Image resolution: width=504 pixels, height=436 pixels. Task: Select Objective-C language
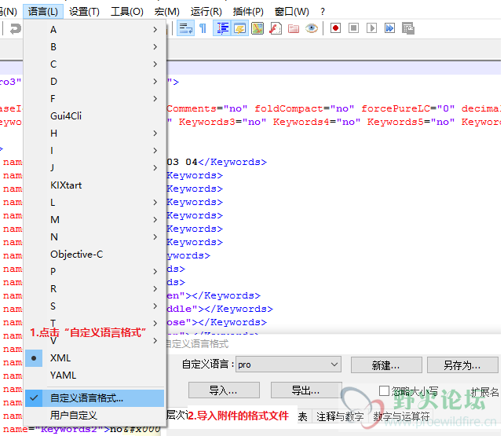tap(95, 255)
